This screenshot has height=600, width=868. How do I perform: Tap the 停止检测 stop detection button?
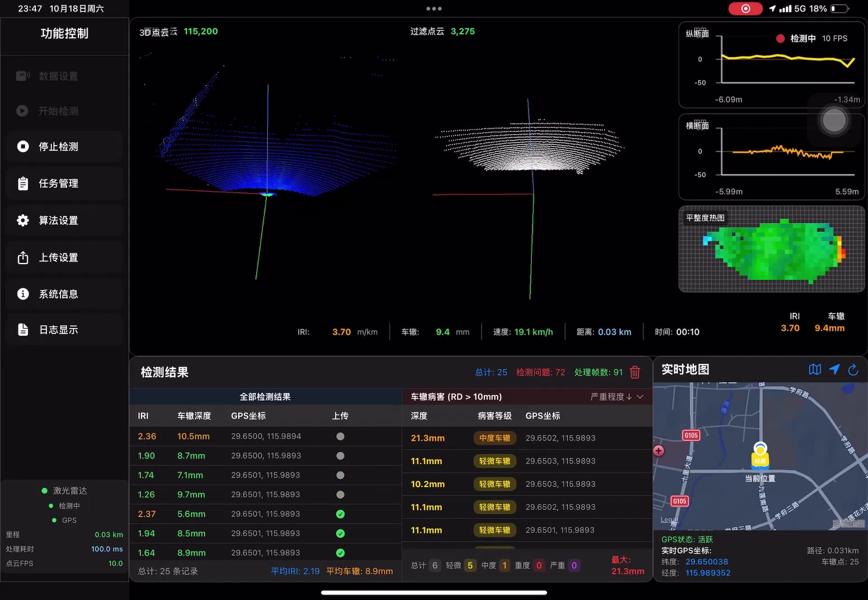(64, 147)
